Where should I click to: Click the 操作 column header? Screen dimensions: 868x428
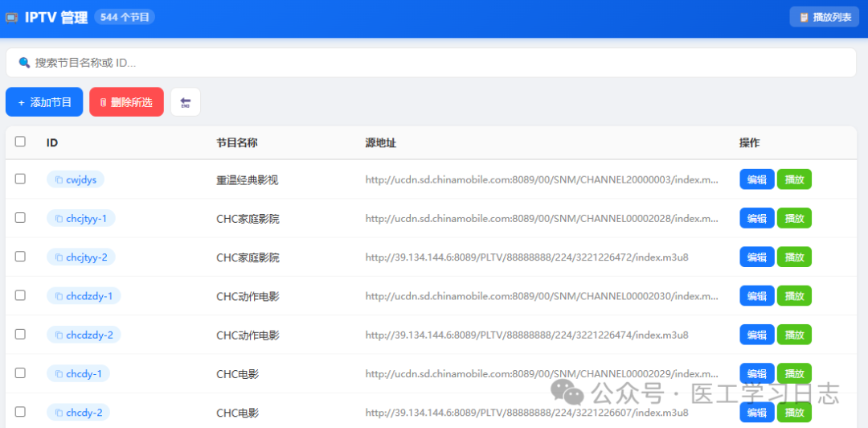(750, 142)
